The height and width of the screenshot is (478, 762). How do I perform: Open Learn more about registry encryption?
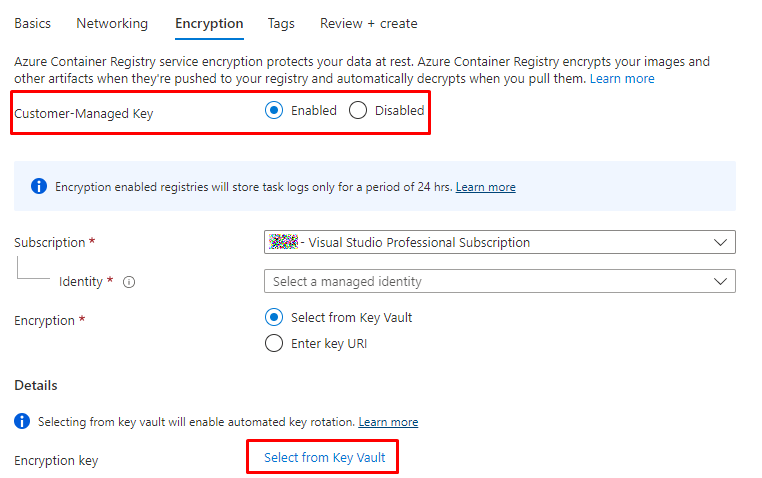(622, 78)
